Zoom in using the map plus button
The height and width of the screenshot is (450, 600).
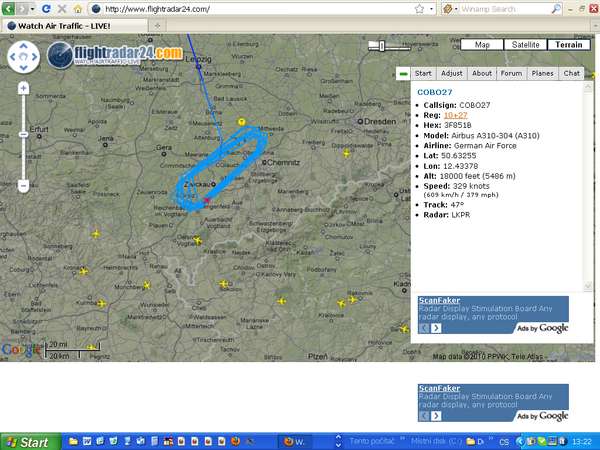click(24, 88)
